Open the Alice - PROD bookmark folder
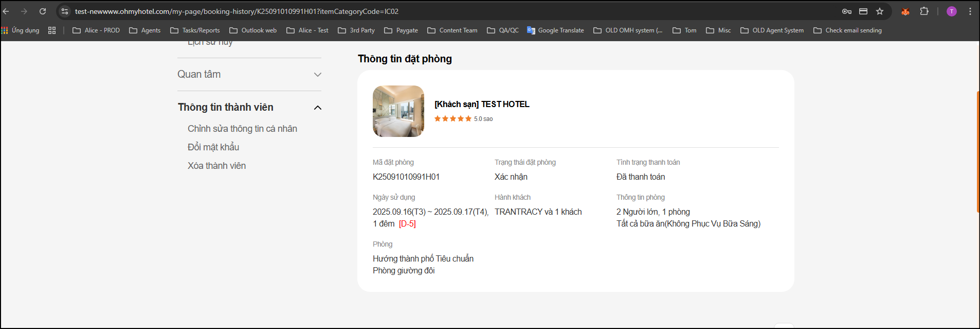The image size is (980, 329). [x=96, y=30]
